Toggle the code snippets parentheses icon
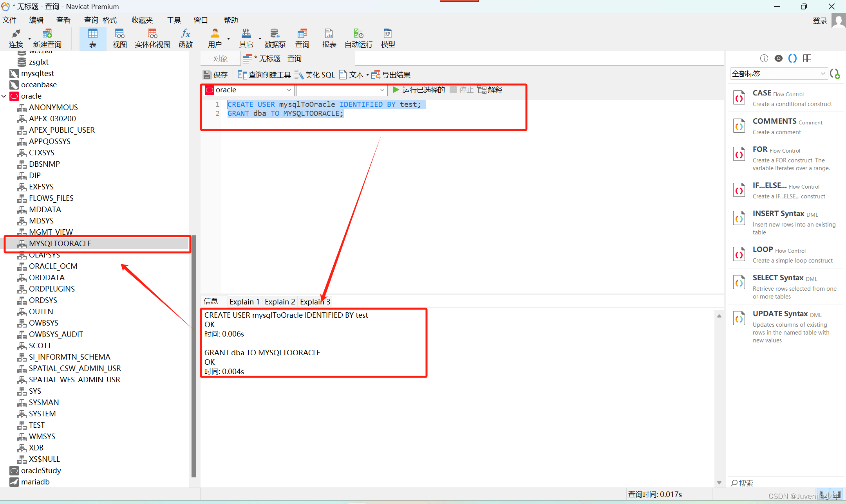Screen dimensions: 846x504 [x=792, y=58]
